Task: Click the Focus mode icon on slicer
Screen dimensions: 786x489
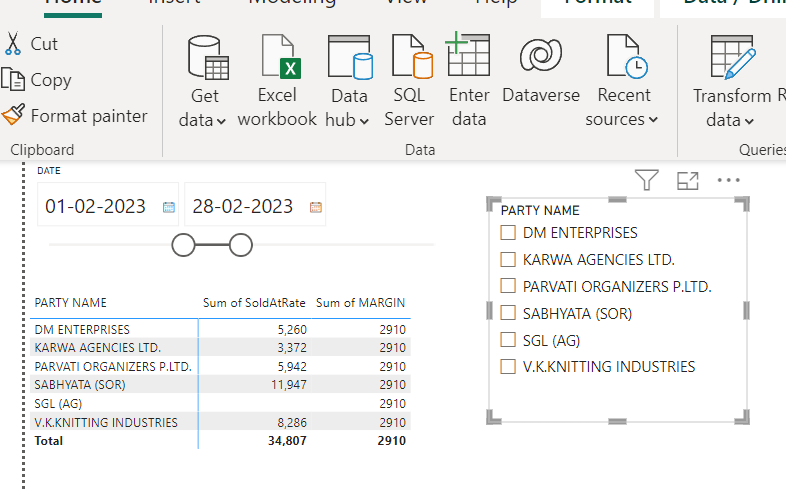Action: pyautogui.click(x=688, y=180)
